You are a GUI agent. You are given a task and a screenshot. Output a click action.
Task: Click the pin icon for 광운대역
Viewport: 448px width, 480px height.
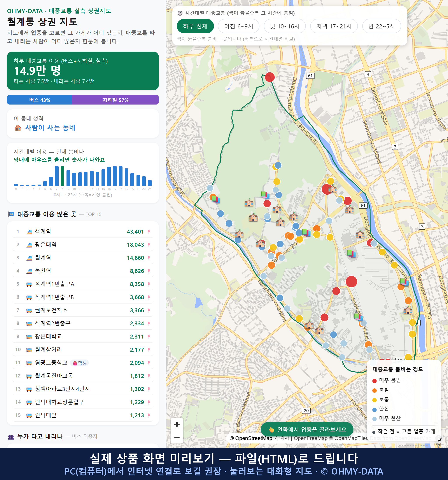tap(149, 245)
